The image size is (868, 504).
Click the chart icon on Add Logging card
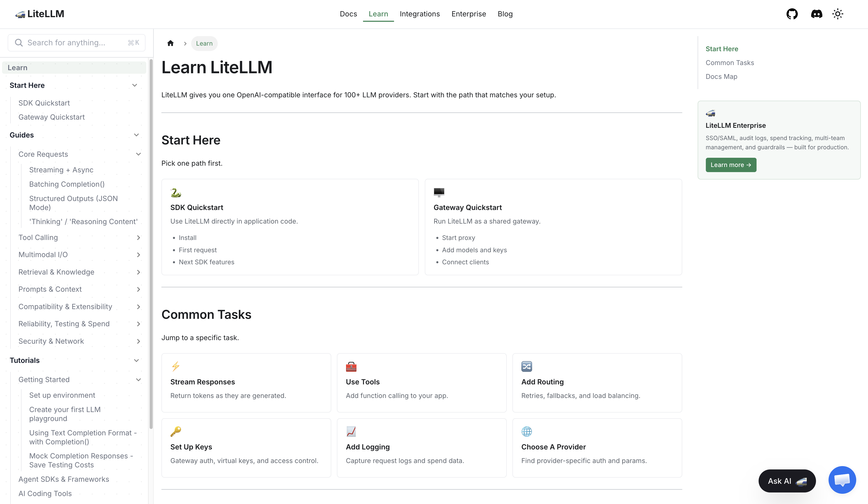click(351, 432)
